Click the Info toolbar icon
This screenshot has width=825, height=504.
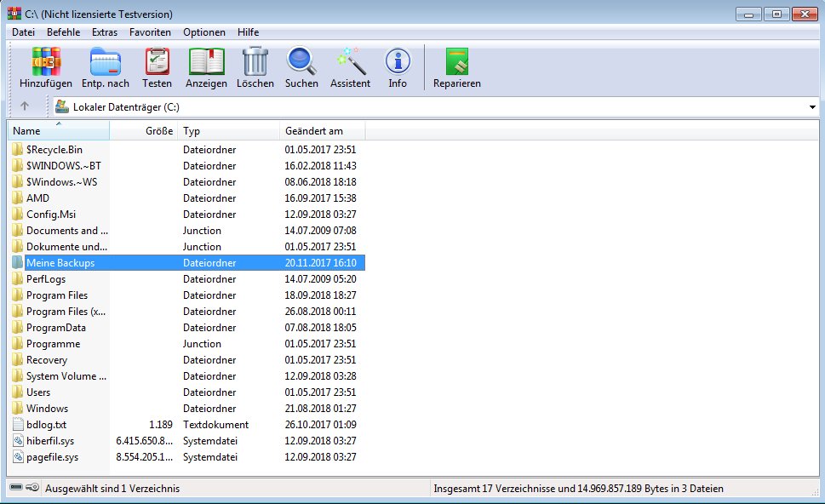(398, 61)
